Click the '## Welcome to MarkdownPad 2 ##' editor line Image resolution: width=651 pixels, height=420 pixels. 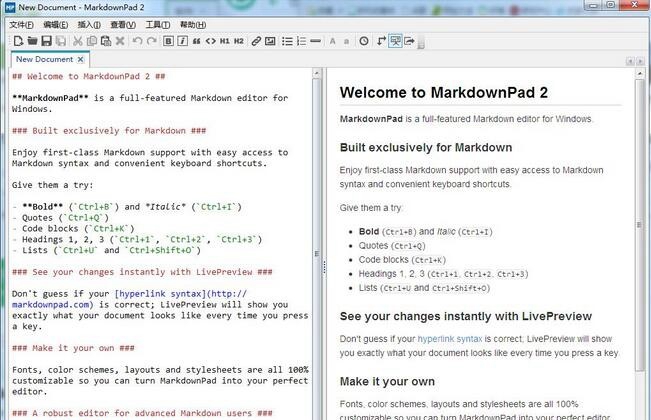coord(88,76)
